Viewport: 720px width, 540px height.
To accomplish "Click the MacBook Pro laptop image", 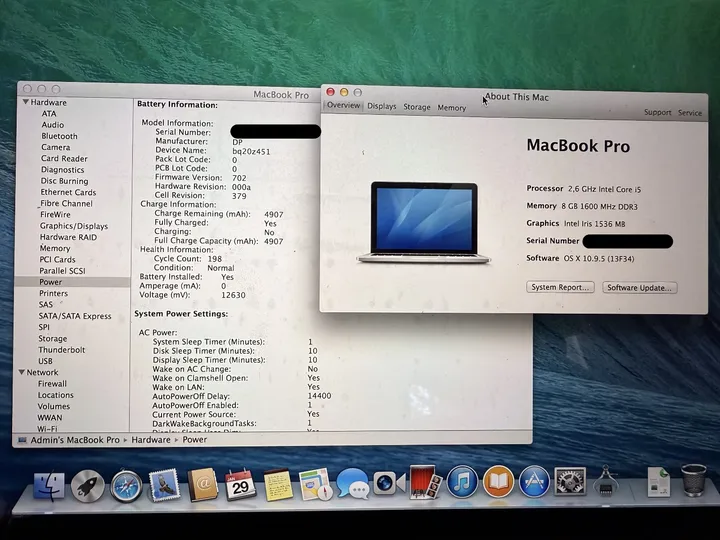I will pos(423,223).
